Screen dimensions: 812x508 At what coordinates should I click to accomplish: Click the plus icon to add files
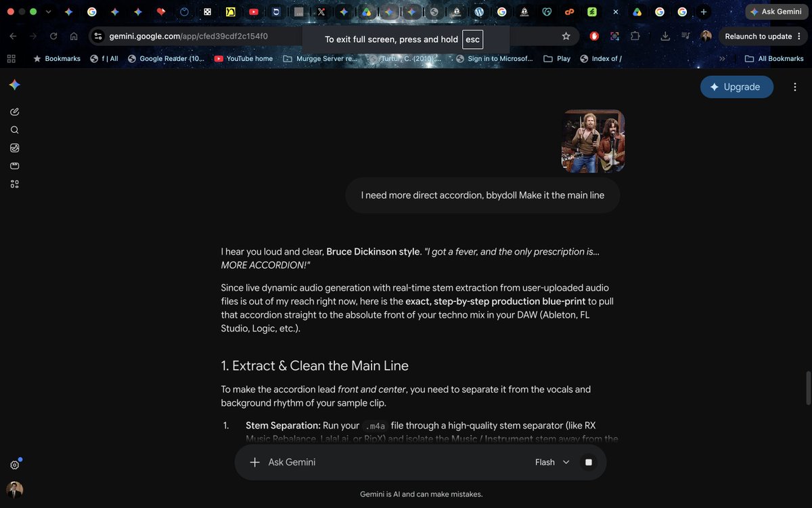[x=254, y=462]
